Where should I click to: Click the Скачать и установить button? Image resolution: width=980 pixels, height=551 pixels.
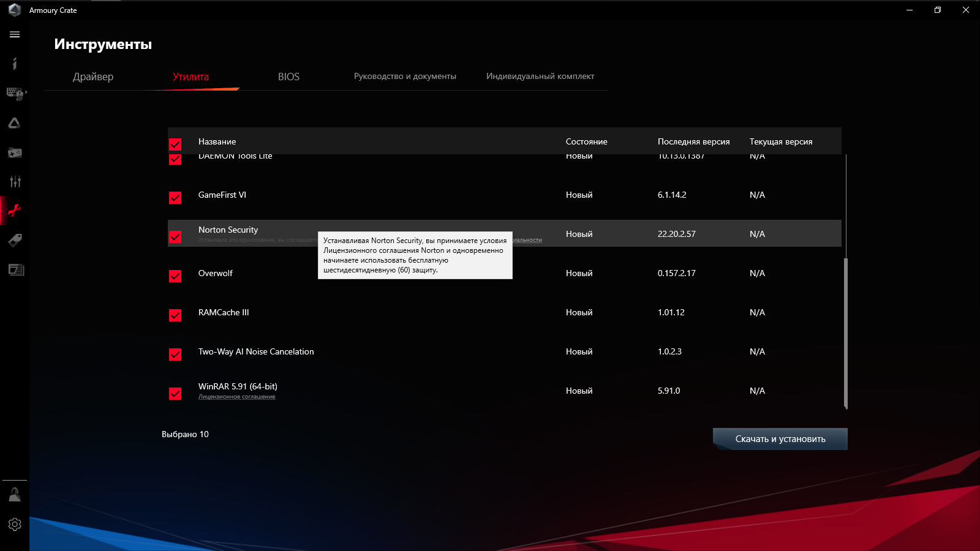(x=780, y=438)
